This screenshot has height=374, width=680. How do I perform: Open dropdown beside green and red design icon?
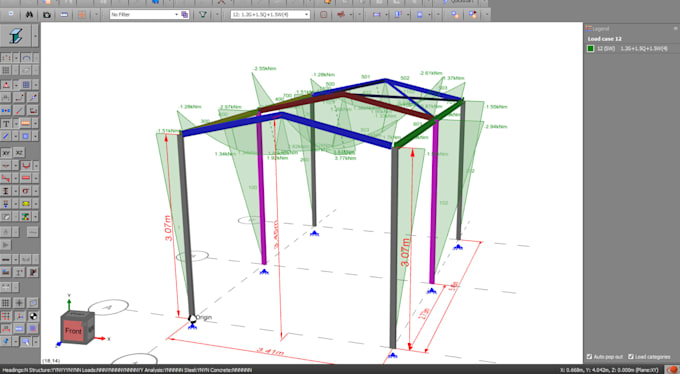[x=36, y=216]
